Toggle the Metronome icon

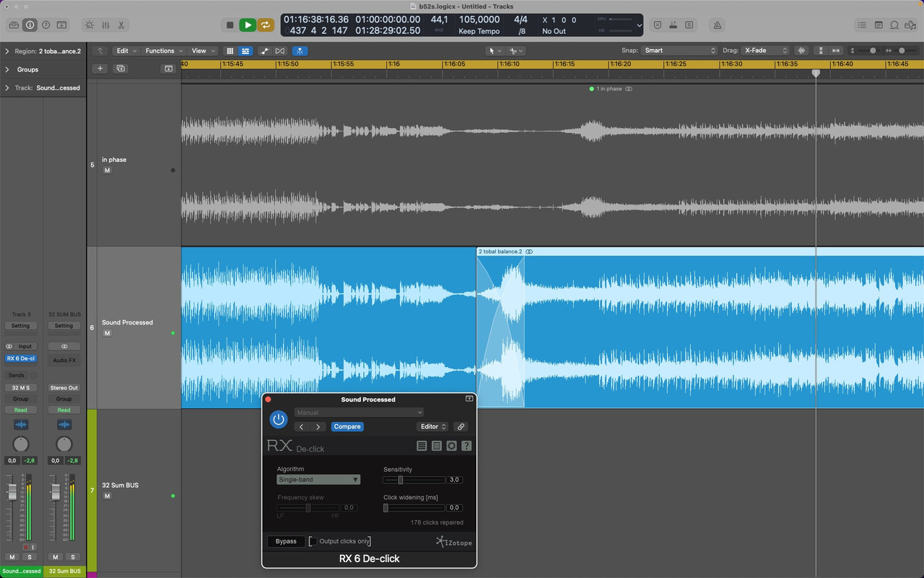[717, 25]
